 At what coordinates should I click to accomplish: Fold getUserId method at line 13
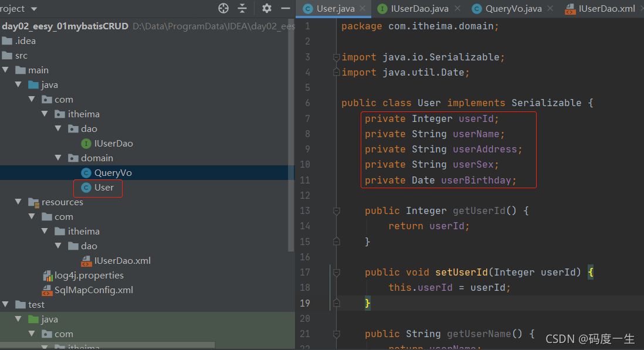pos(337,211)
